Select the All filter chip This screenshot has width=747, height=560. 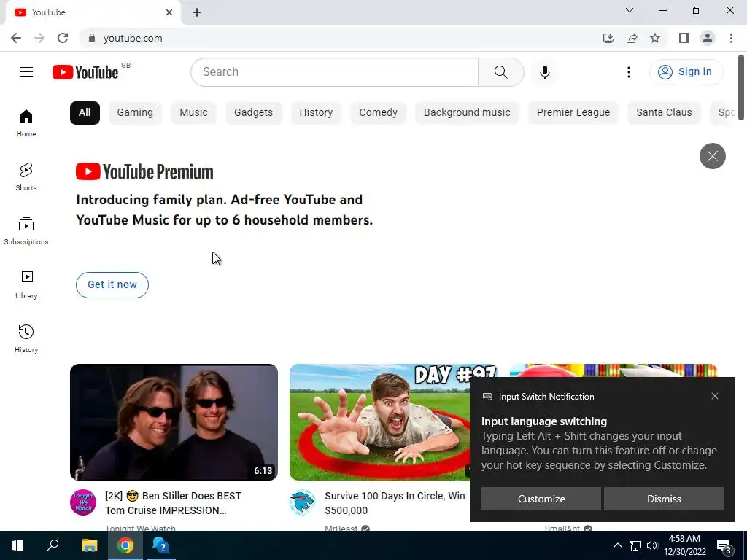(x=85, y=113)
